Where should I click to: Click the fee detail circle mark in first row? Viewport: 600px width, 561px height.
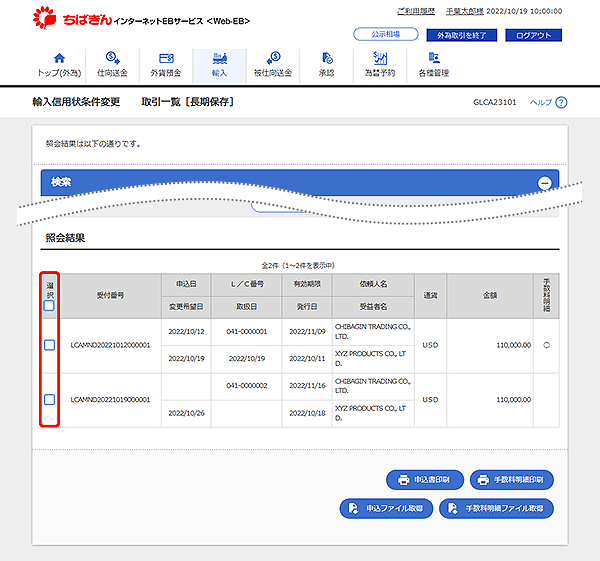[546, 345]
